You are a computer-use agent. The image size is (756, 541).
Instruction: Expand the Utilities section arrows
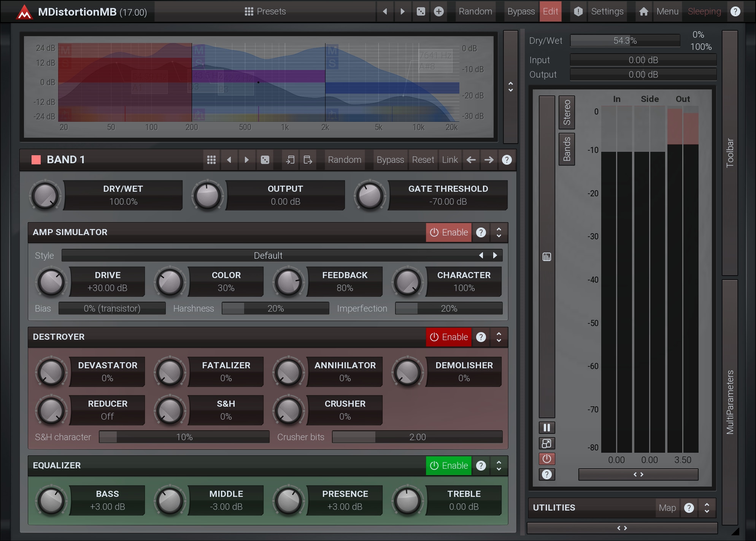pos(707,508)
